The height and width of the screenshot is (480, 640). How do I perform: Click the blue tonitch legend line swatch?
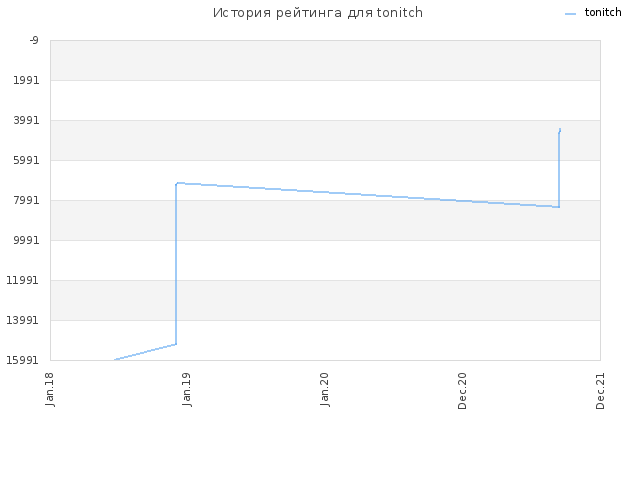570,14
